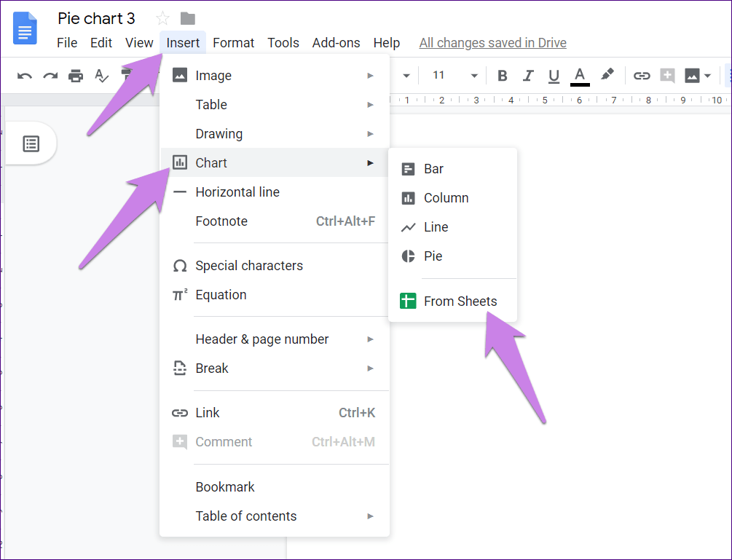The image size is (732, 560).
Task: Insert a Horizontal line
Action: pyautogui.click(x=275, y=192)
